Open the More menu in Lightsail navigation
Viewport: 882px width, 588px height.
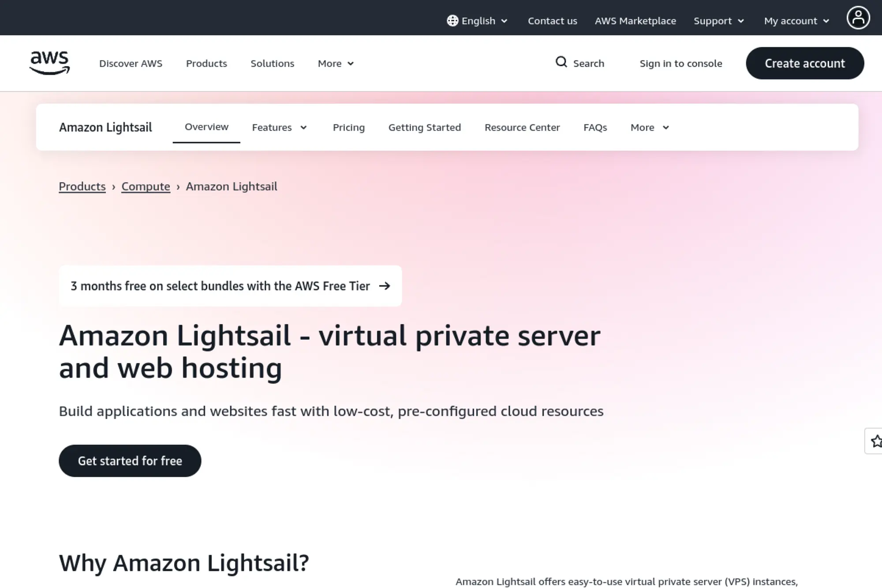coord(648,127)
